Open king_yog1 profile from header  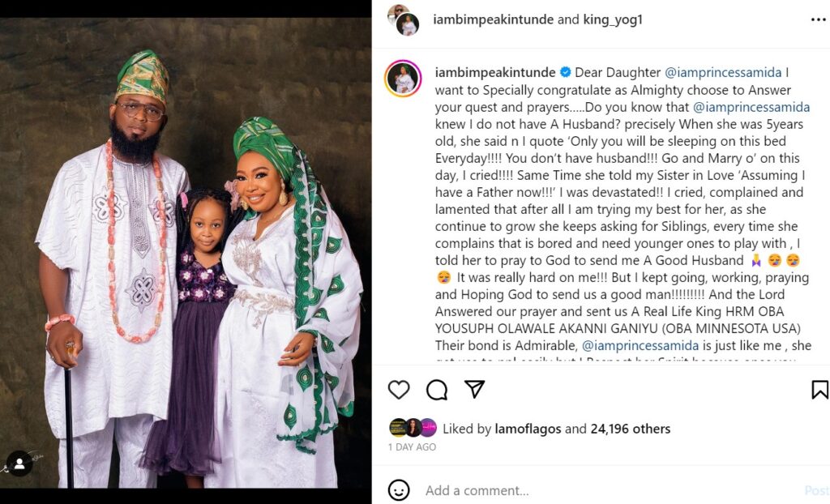(x=613, y=20)
